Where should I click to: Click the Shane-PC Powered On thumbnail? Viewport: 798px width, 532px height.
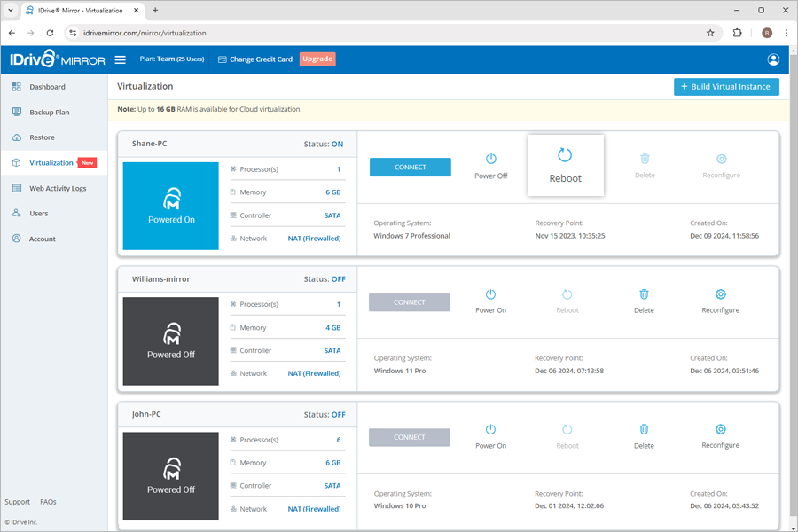click(x=171, y=206)
